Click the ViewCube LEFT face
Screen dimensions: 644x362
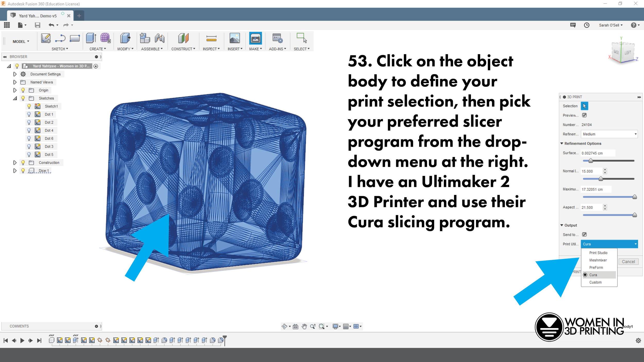click(628, 53)
